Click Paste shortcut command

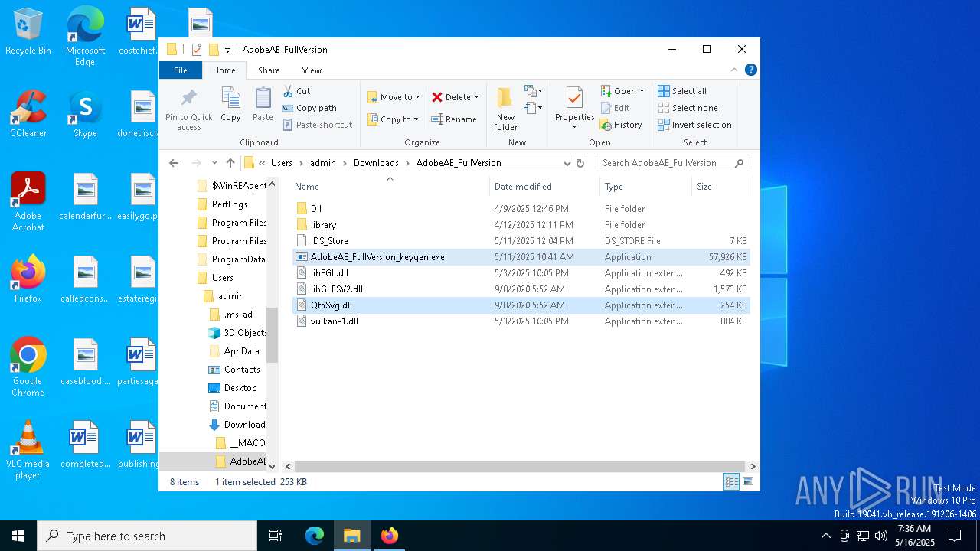click(317, 125)
